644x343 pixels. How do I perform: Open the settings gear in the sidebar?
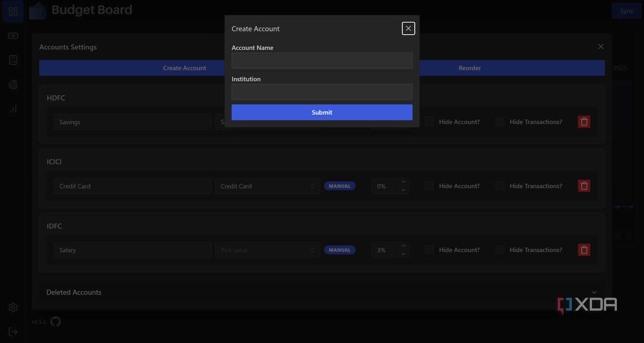pos(13,307)
